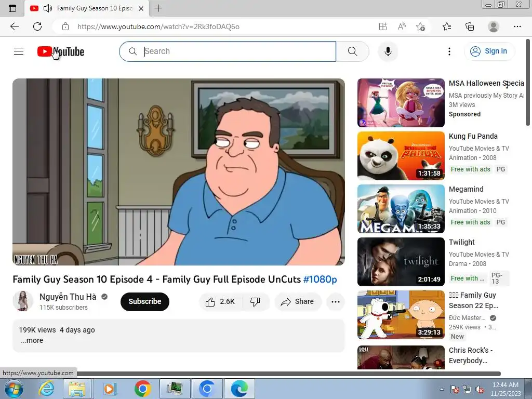Click the Sign in button

tap(489, 51)
